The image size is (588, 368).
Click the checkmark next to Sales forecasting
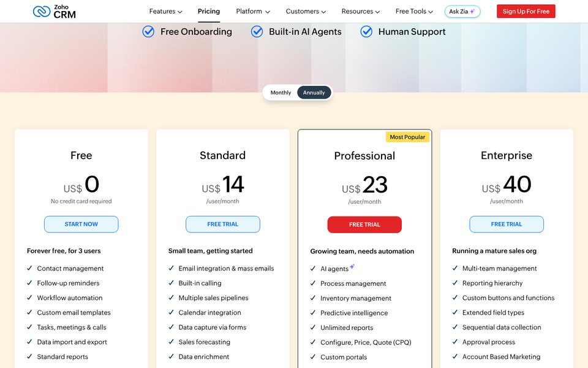171,342
